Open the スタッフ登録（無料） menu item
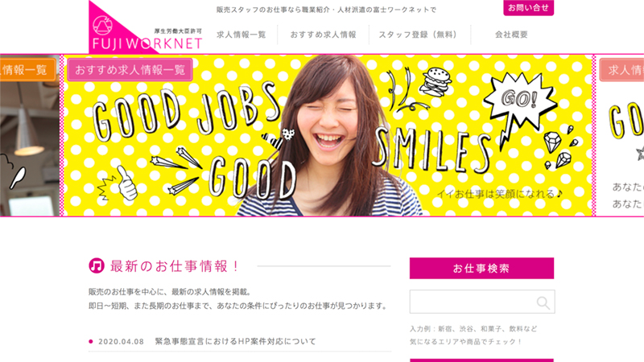Image resolution: width=644 pixels, height=362 pixels. [418, 35]
